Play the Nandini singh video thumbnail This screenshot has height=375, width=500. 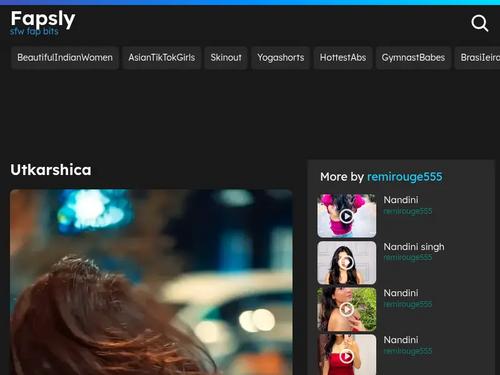[347, 263]
